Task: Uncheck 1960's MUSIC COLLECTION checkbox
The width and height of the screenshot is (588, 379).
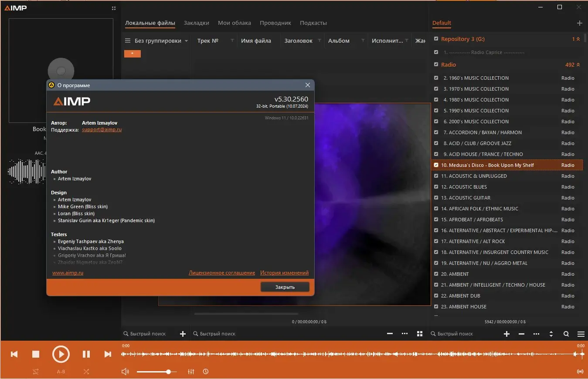Action: pyautogui.click(x=436, y=78)
